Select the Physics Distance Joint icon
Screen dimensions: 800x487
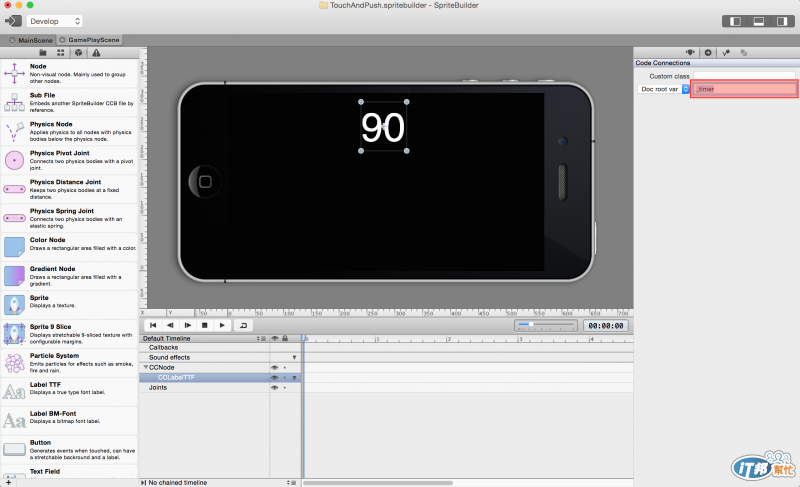(x=14, y=189)
